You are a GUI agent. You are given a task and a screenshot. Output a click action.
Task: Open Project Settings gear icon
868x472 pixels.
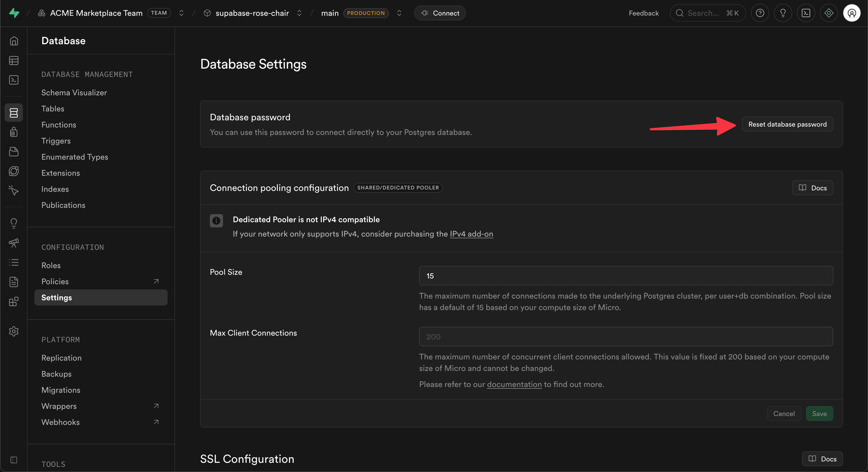click(14, 331)
